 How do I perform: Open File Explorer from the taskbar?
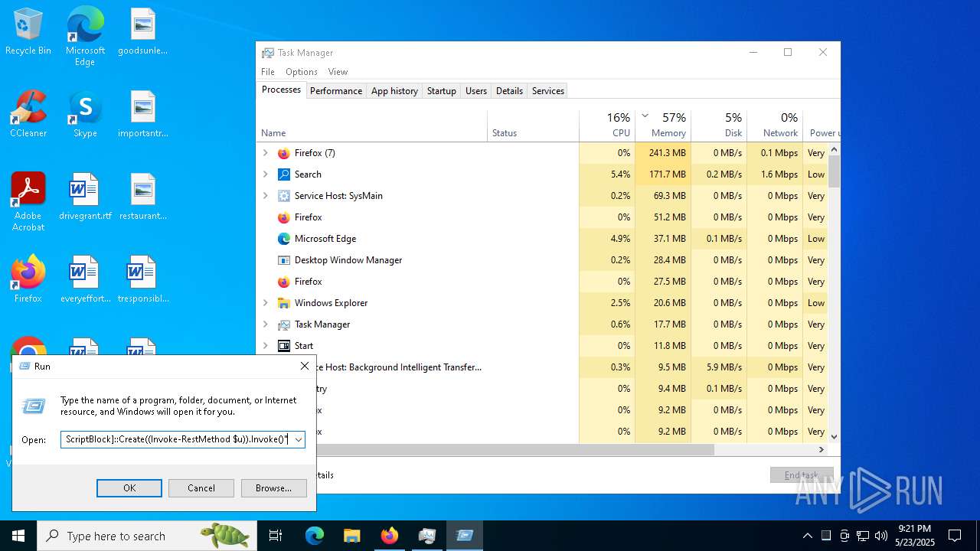[351, 536]
